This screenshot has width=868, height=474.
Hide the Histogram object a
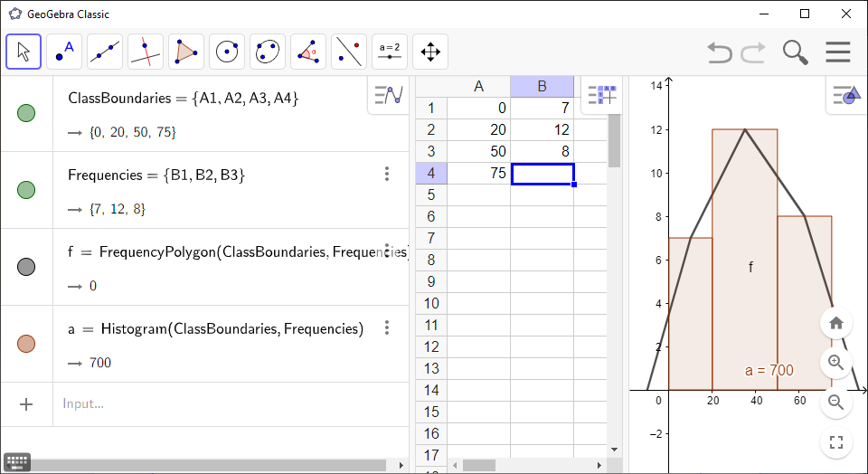[x=26, y=344]
